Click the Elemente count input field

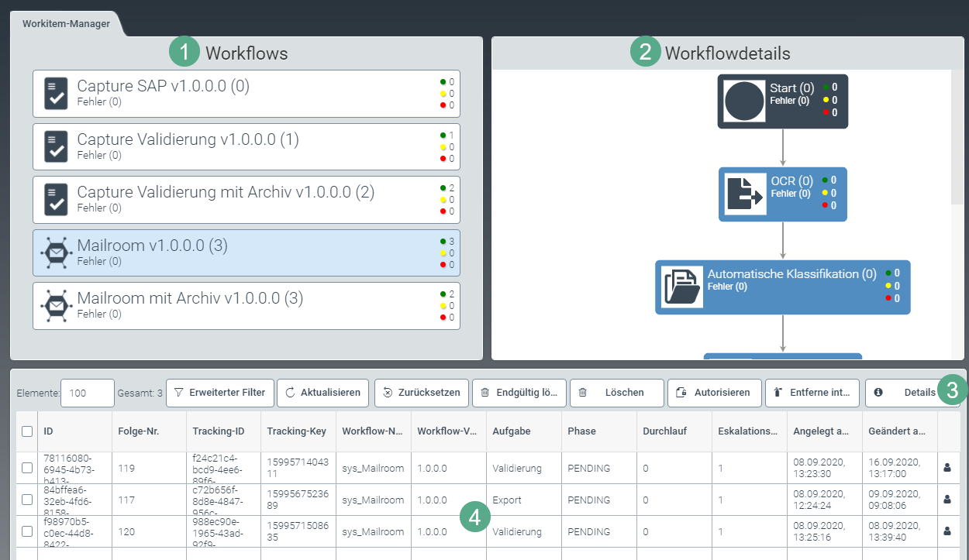click(x=87, y=393)
